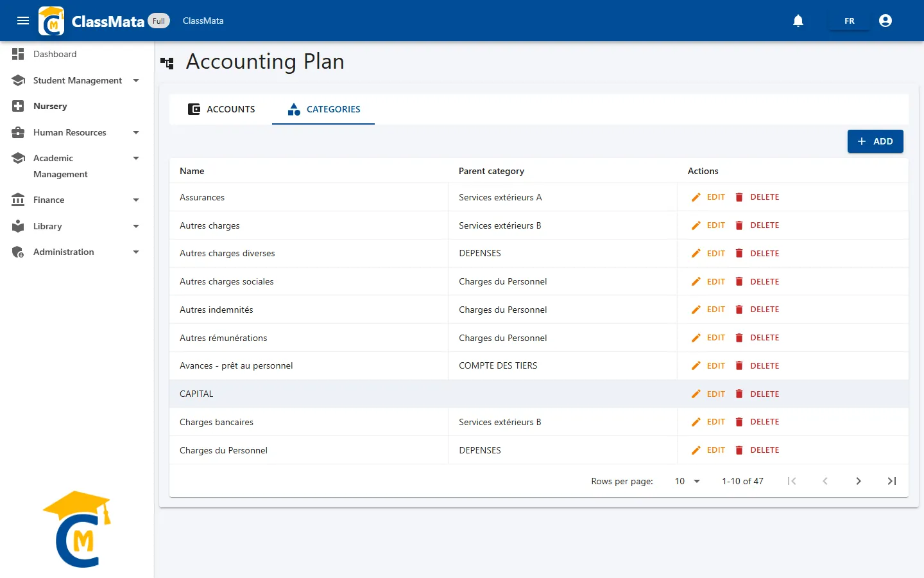Edit the Autres charges diverses category
924x578 pixels.
pos(708,254)
